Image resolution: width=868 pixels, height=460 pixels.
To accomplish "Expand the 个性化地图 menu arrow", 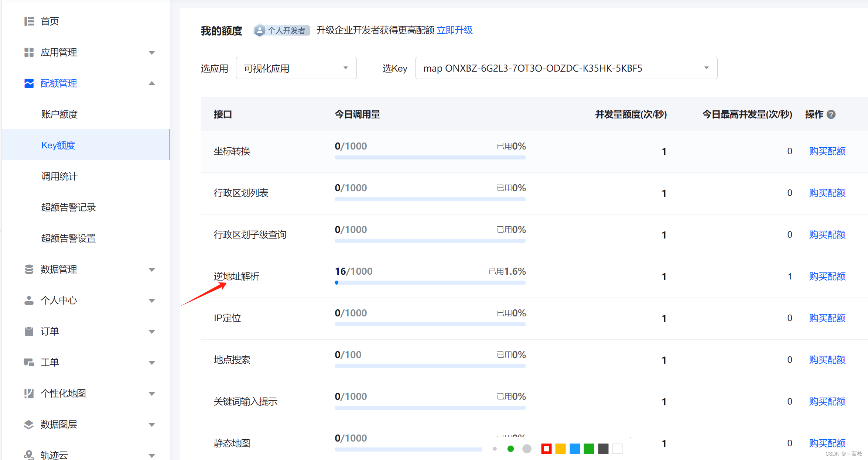I will 152,394.
